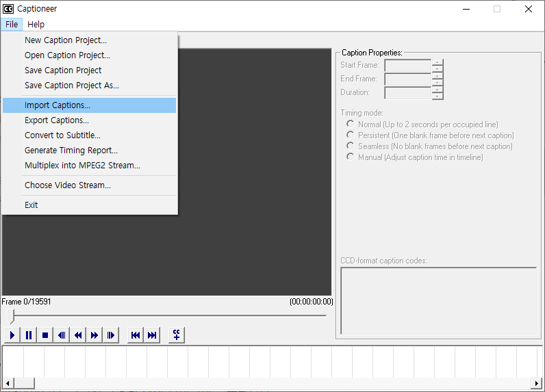Choose Export Captions...
The image size is (545, 392).
(89, 120)
